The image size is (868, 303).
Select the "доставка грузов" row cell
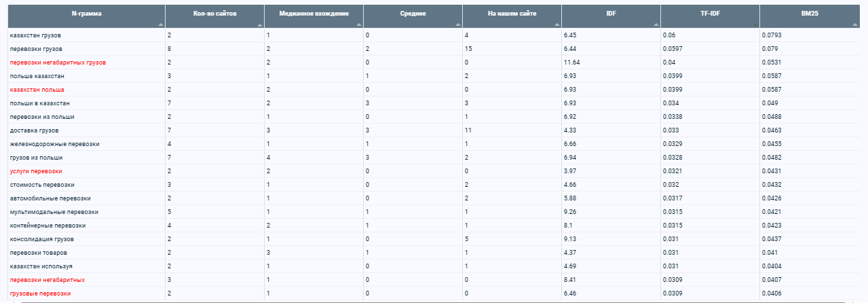tap(87, 130)
